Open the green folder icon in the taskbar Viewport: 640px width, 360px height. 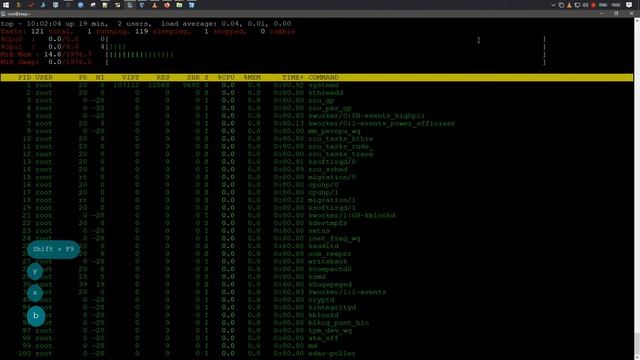(179, 5)
